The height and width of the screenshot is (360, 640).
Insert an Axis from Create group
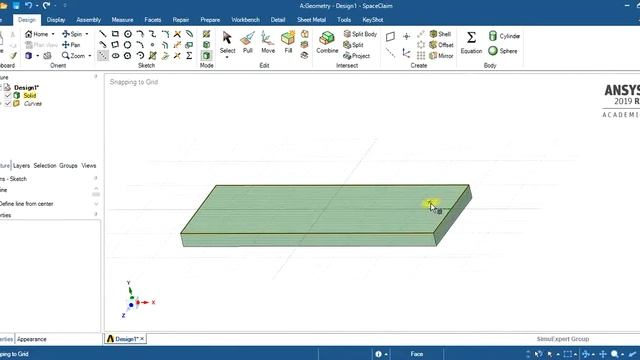390,53
